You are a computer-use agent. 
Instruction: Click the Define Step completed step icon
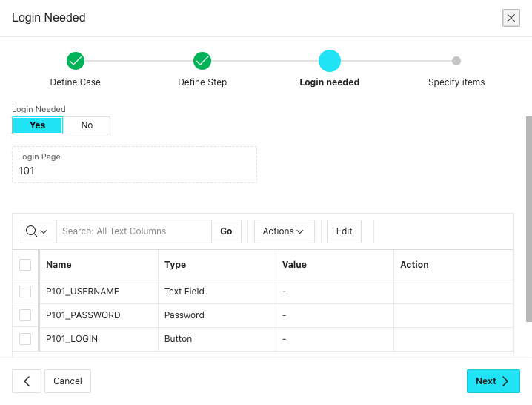202,61
